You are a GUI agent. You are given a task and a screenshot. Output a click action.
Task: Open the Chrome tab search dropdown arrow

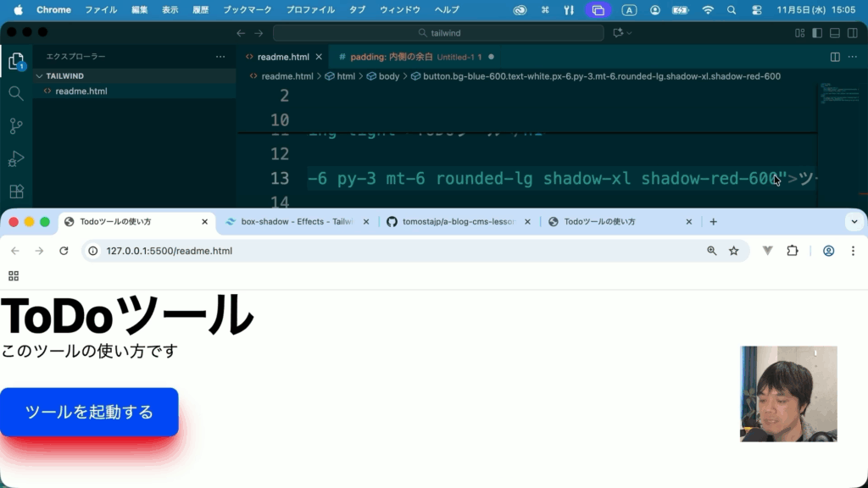coord(854,222)
